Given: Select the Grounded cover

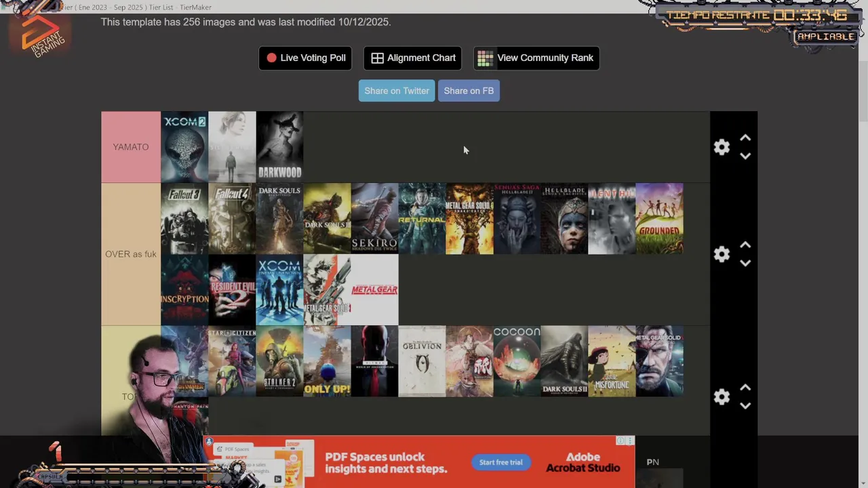Looking at the screenshot, I should point(659,218).
